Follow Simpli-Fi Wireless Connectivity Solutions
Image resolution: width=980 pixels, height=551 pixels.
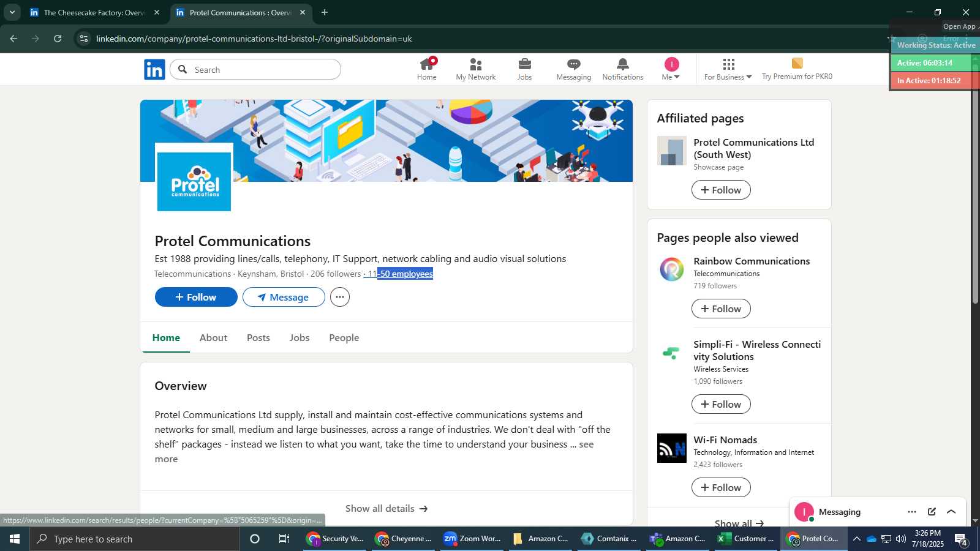(721, 404)
